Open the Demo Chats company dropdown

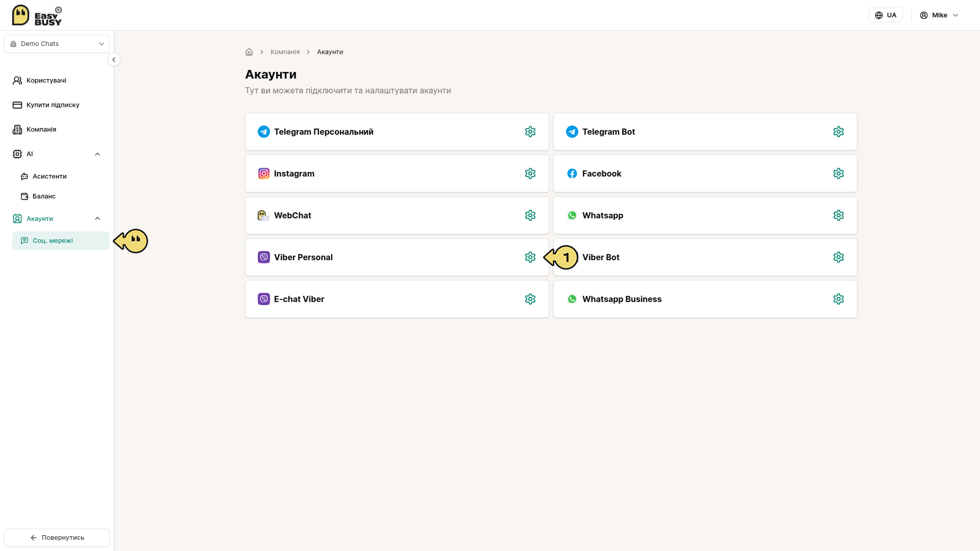57,44
